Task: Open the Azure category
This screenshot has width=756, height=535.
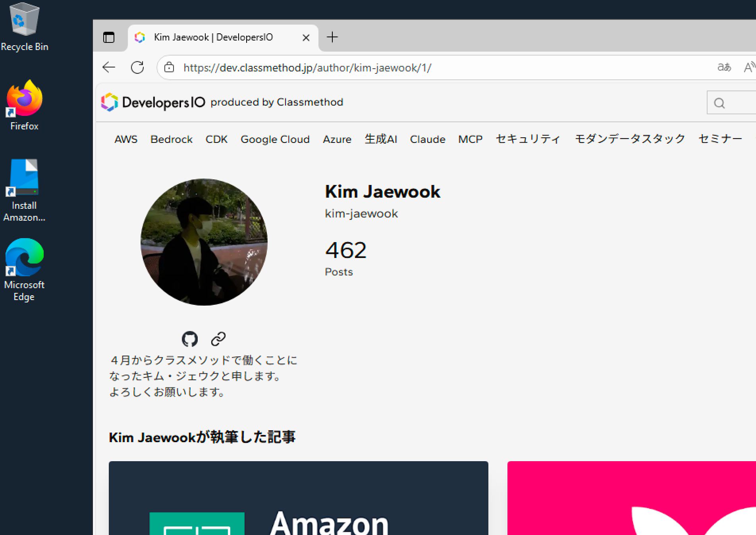Action: [x=337, y=139]
